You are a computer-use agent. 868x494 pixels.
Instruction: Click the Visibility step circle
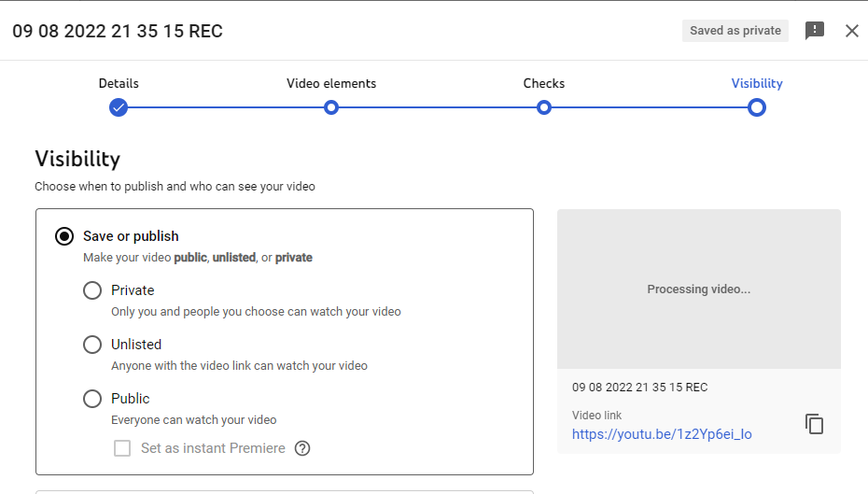click(x=757, y=107)
